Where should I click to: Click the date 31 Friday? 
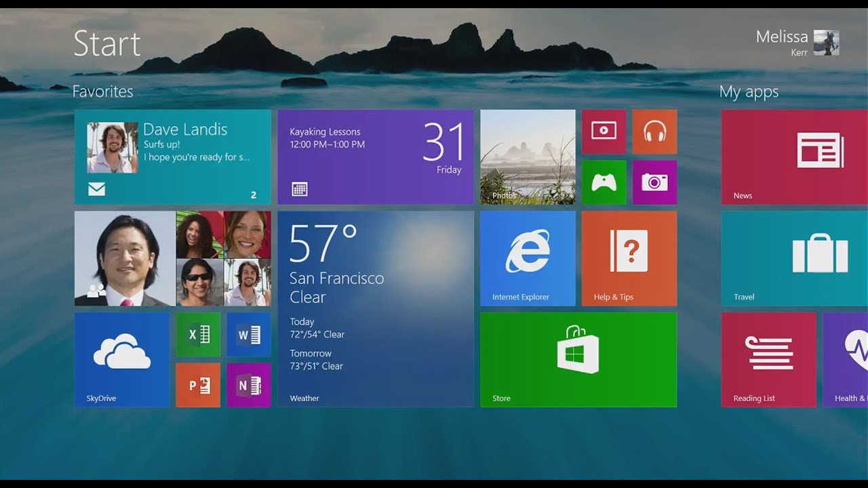(444, 149)
